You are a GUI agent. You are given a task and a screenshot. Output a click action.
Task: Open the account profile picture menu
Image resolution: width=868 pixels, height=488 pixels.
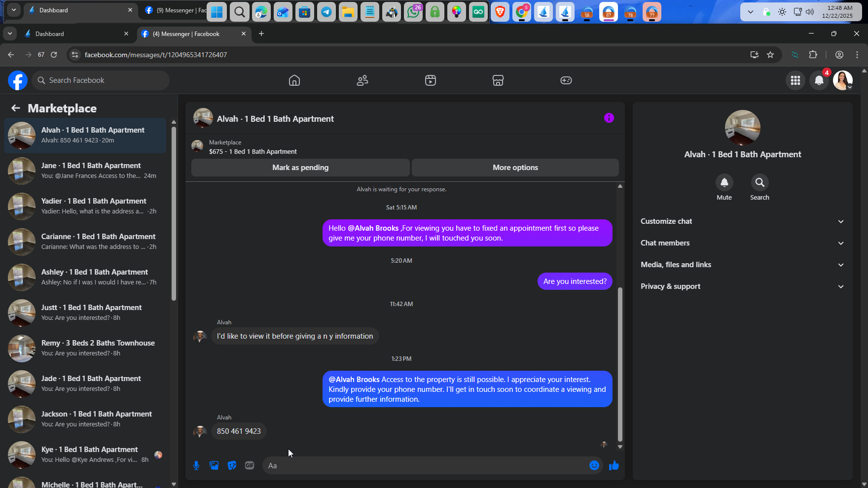843,80
